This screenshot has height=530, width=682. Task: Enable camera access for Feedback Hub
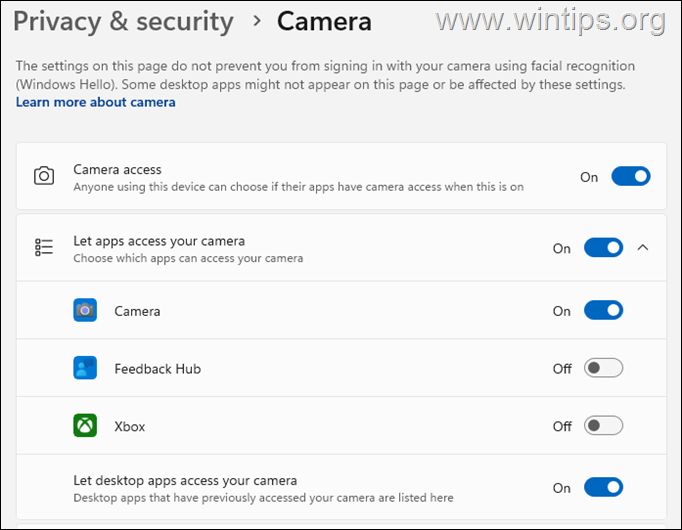pyautogui.click(x=603, y=368)
